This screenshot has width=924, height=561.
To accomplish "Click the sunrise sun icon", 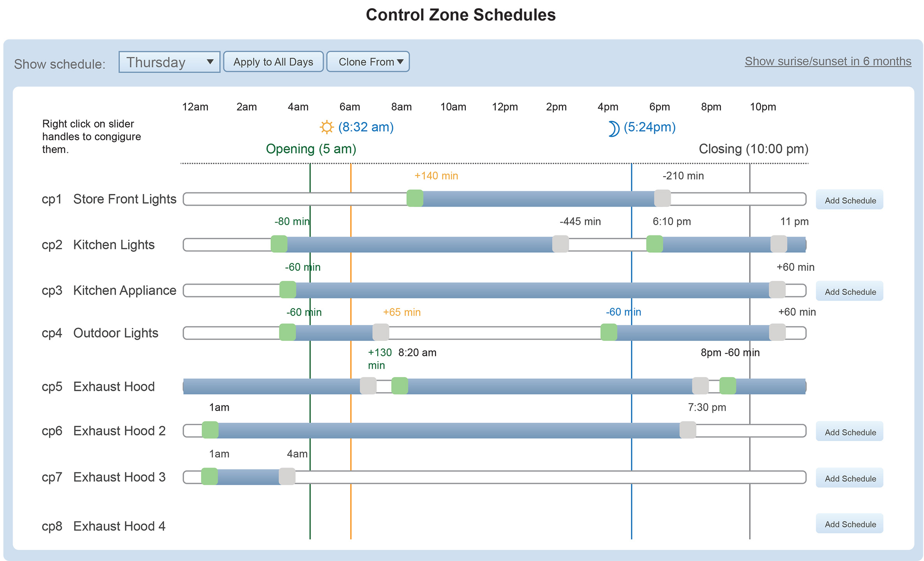I will [326, 127].
